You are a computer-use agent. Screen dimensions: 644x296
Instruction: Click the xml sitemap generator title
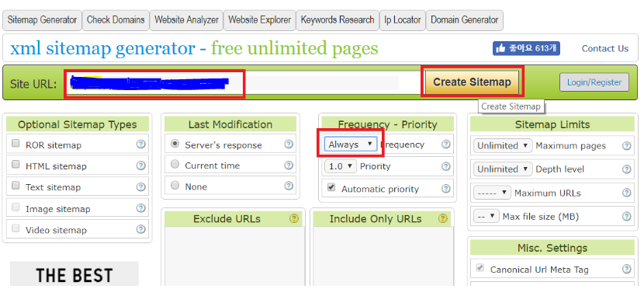click(x=194, y=48)
